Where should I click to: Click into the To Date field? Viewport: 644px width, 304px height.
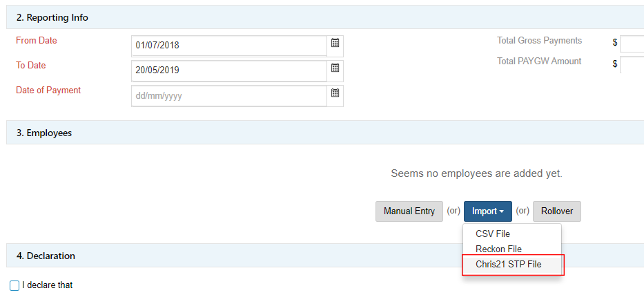click(x=228, y=70)
